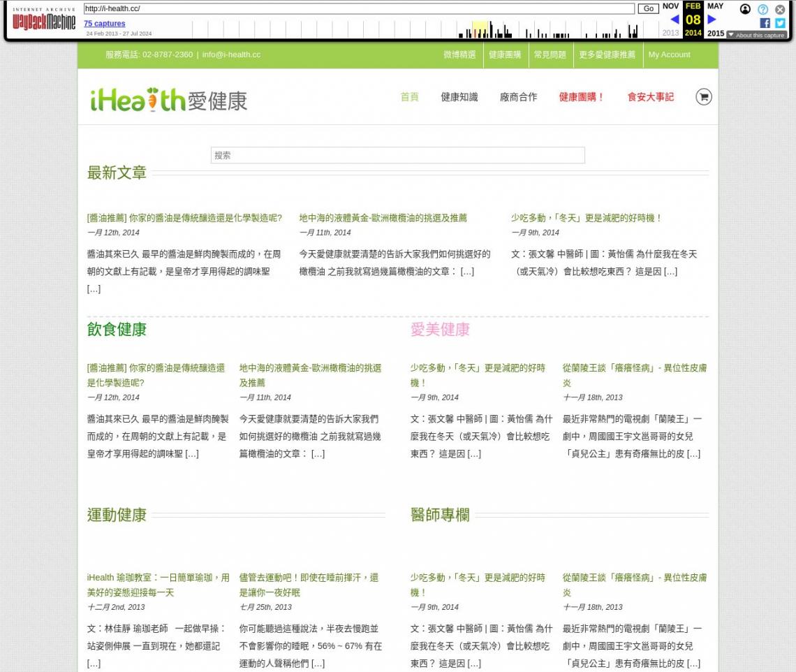Open 地中海的液體黃金 article under 最新文章

[383, 218]
